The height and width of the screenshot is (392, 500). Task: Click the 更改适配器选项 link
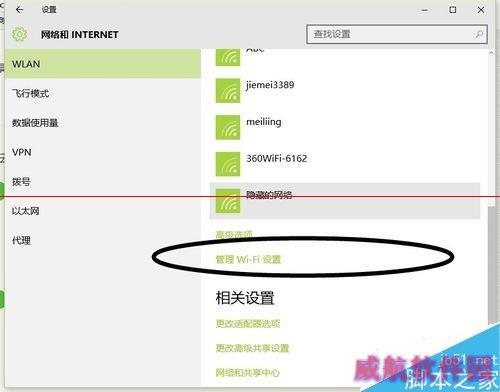point(248,323)
